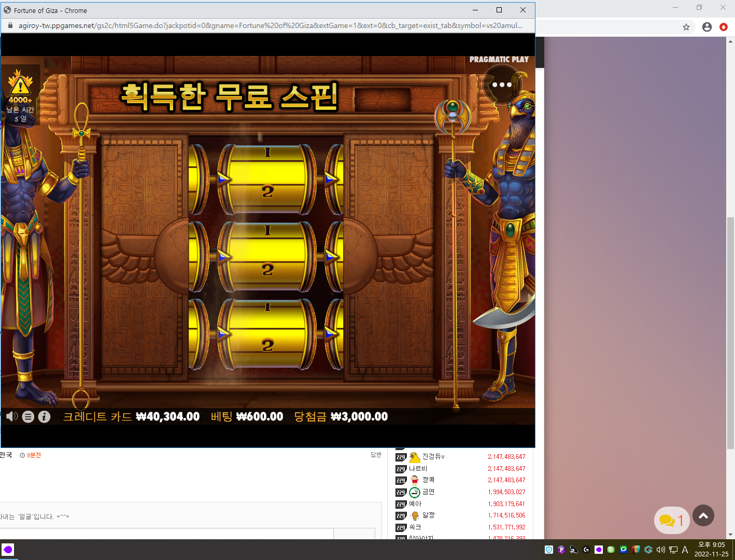735x560 pixels.
Task: Click the 8분전 timestamp text
Action: coord(34,455)
